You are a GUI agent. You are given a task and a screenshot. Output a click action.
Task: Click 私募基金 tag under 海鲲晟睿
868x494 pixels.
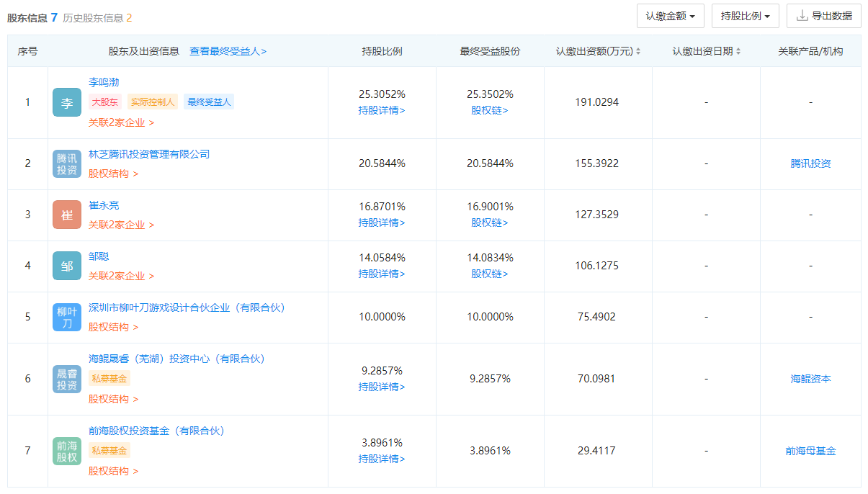(x=109, y=379)
